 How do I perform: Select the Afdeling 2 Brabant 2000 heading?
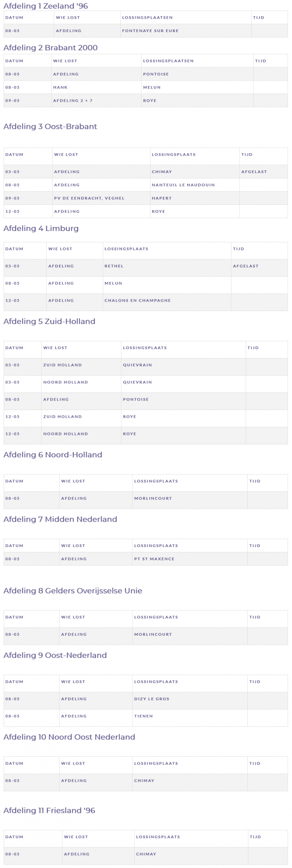pos(51,47)
